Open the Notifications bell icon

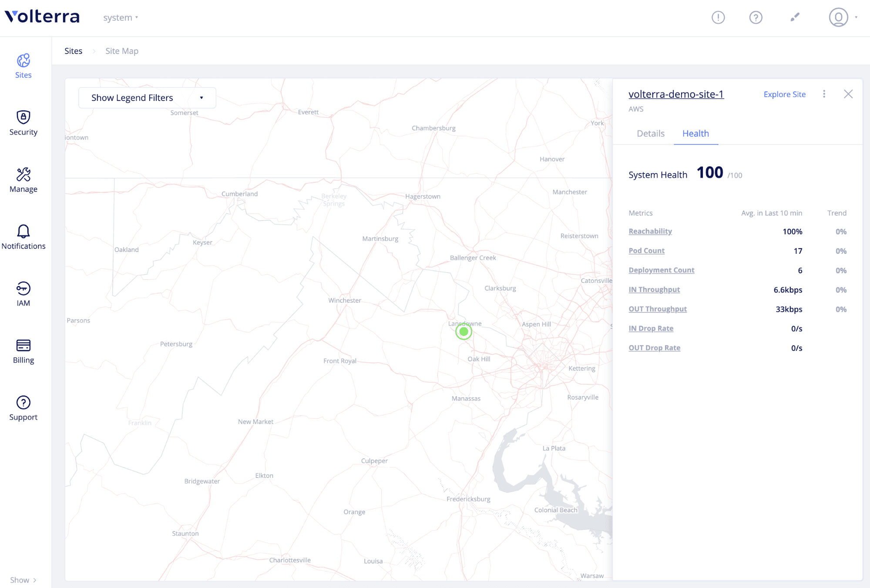tap(24, 231)
